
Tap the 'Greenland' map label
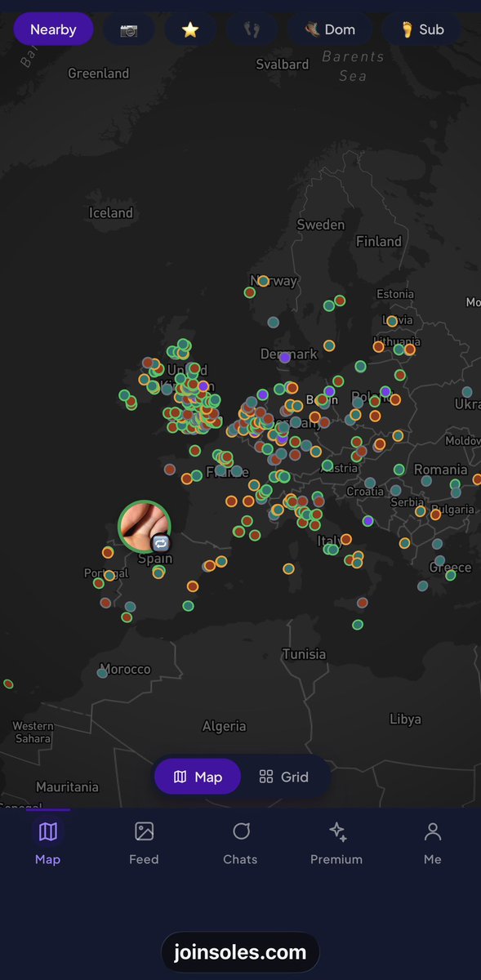[x=98, y=73]
